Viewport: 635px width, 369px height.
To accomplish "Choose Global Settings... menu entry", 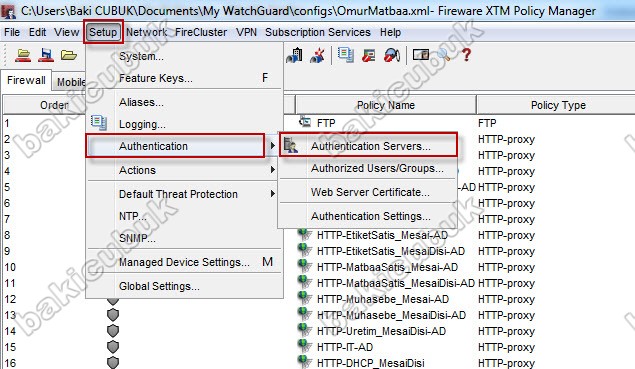I will pyautogui.click(x=184, y=286).
